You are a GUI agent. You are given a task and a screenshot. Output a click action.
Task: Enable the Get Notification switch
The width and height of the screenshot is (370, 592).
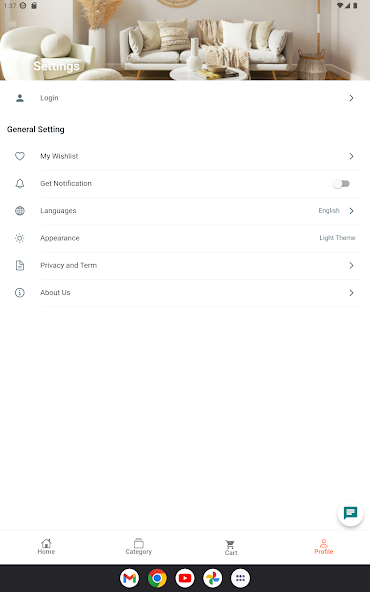(341, 183)
